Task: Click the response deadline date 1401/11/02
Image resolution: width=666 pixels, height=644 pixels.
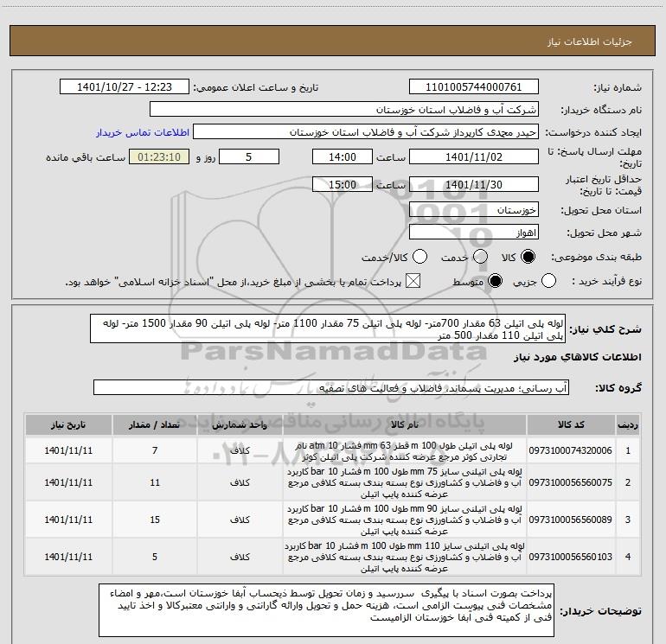Action: tap(474, 156)
